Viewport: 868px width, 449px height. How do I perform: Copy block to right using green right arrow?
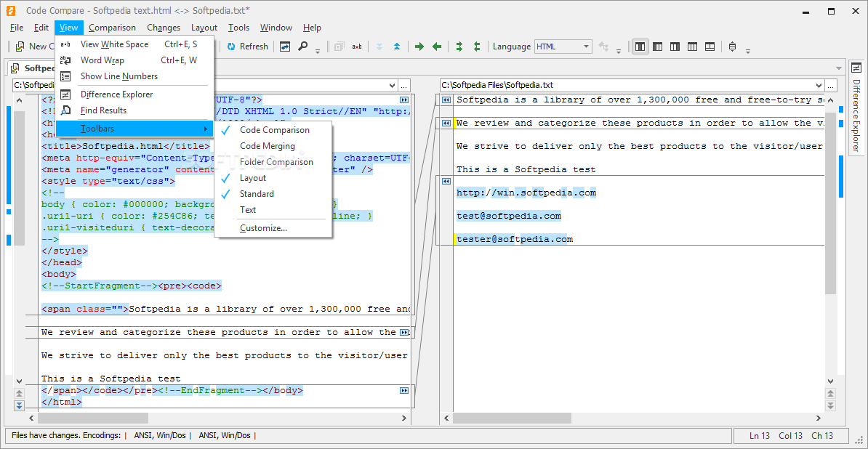pyautogui.click(x=419, y=46)
